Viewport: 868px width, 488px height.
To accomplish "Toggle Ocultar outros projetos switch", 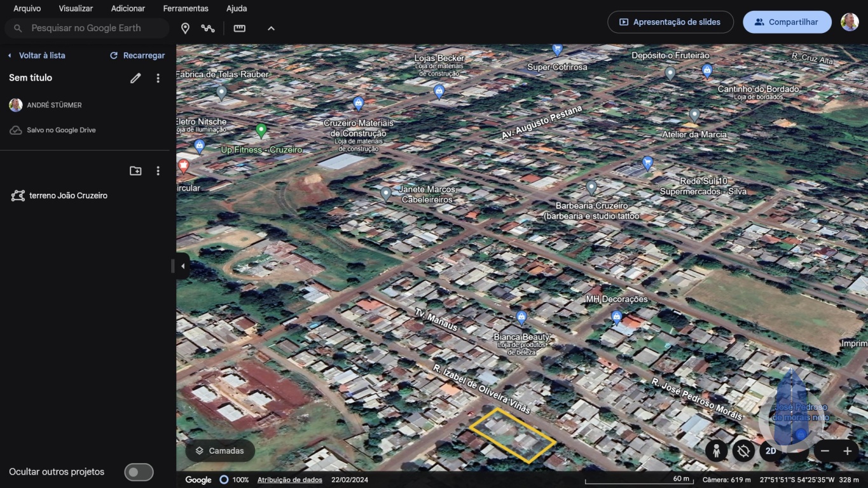I will click(139, 472).
